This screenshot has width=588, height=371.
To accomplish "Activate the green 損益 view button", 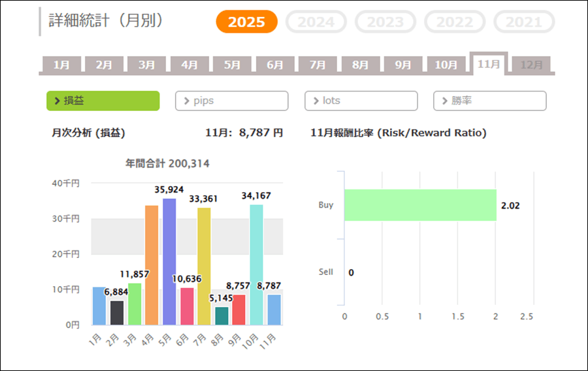I will pos(103,101).
